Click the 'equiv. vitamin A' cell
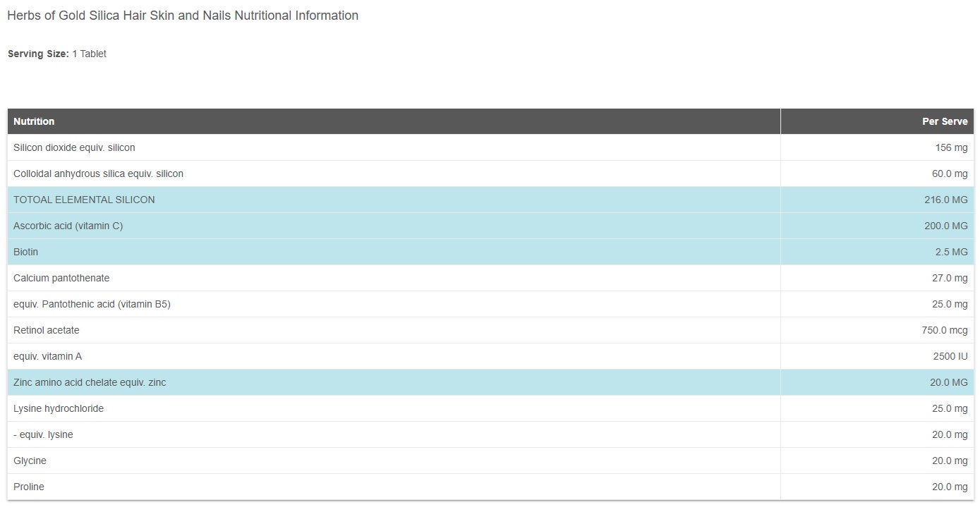Screen dimensions: 980x512 pyautogui.click(x=394, y=356)
